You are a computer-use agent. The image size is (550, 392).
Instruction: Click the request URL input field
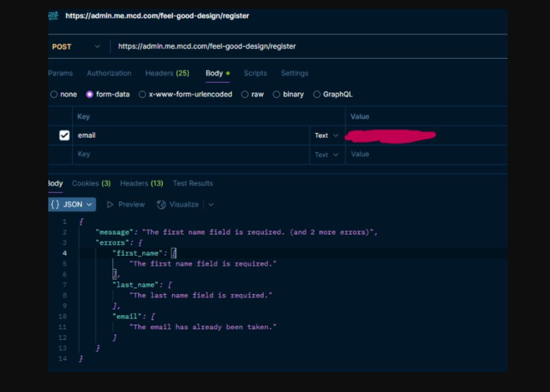[x=308, y=47]
